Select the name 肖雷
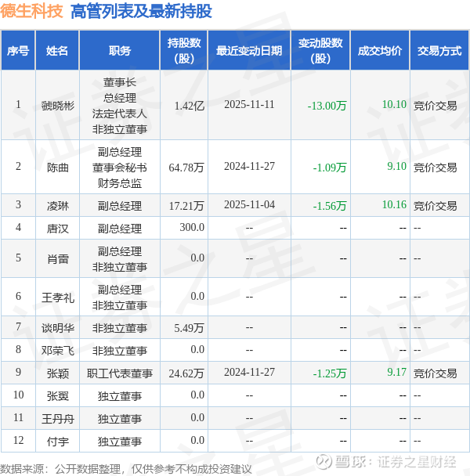The image size is (470, 476). 57,259
